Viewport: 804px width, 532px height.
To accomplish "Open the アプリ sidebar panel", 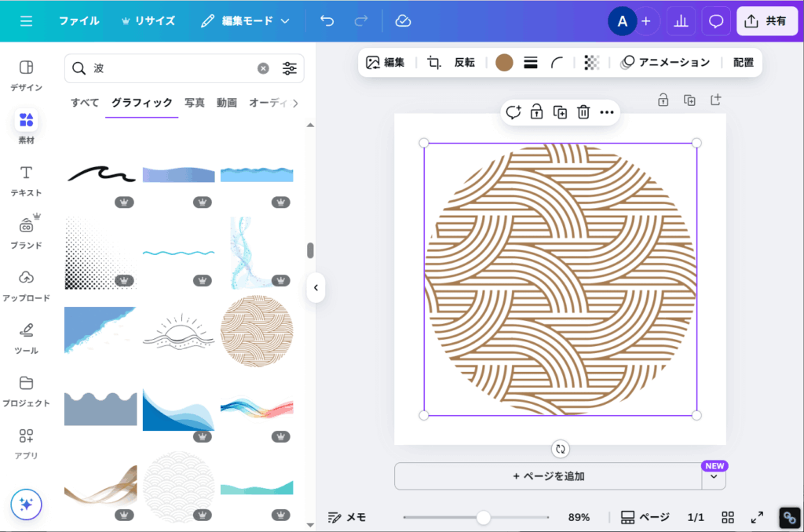I will point(26,444).
